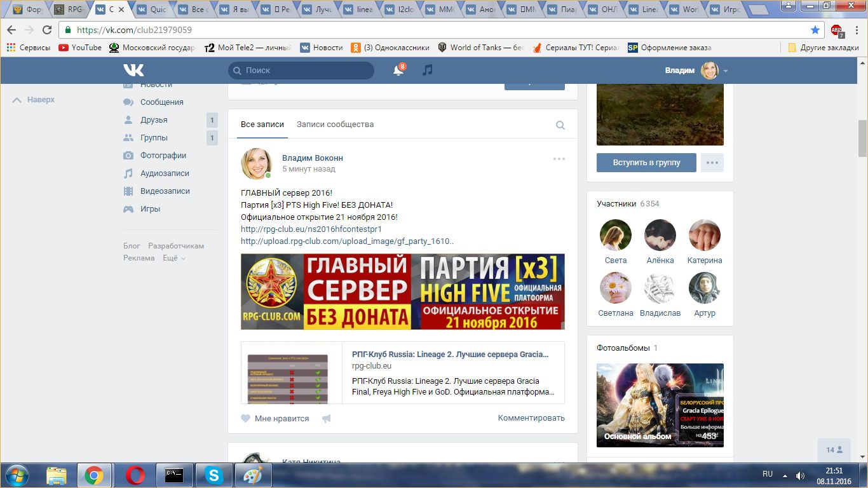Toggle the system volume speaker icon

point(800,475)
